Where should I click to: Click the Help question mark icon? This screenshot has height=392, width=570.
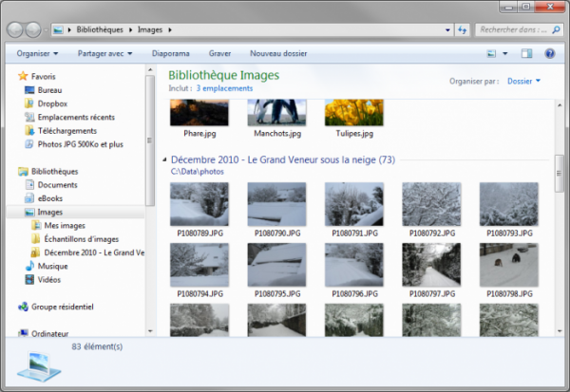tap(549, 54)
